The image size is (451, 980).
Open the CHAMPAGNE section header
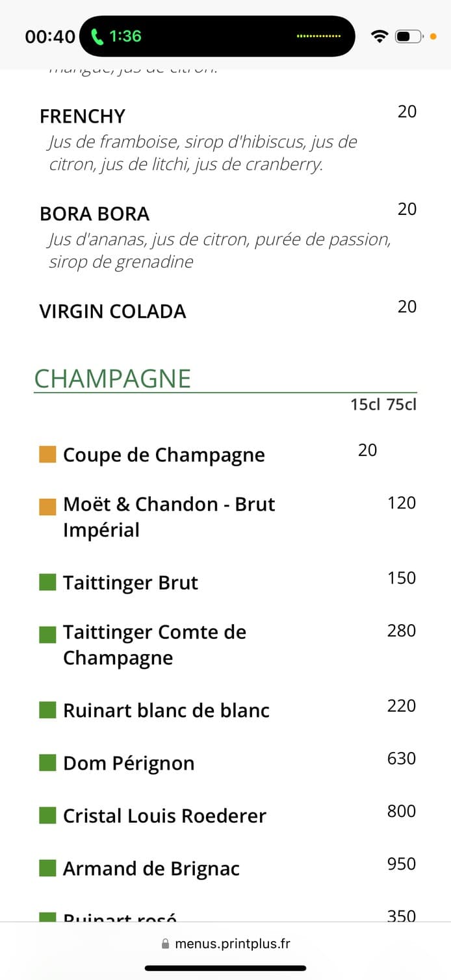pos(112,378)
